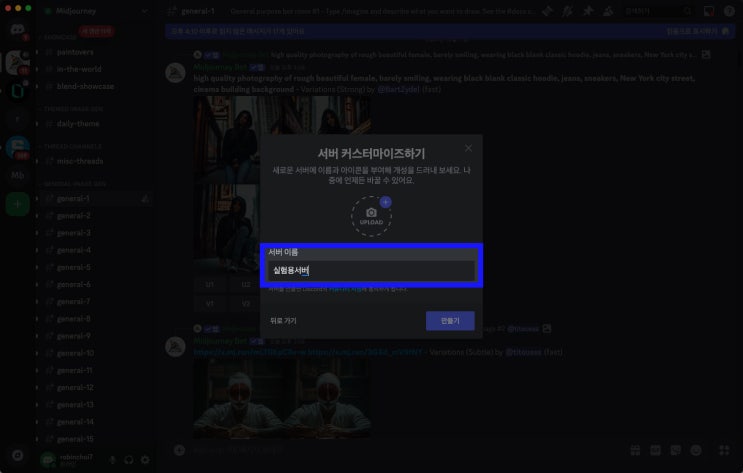Open the emoji picker in message bar
The image size is (743, 473).
click(x=696, y=450)
